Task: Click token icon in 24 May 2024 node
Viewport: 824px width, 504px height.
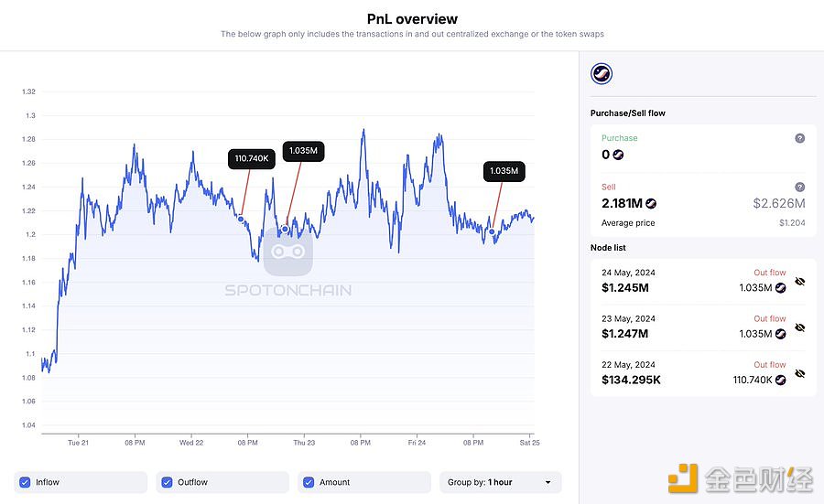Action: pos(780,288)
